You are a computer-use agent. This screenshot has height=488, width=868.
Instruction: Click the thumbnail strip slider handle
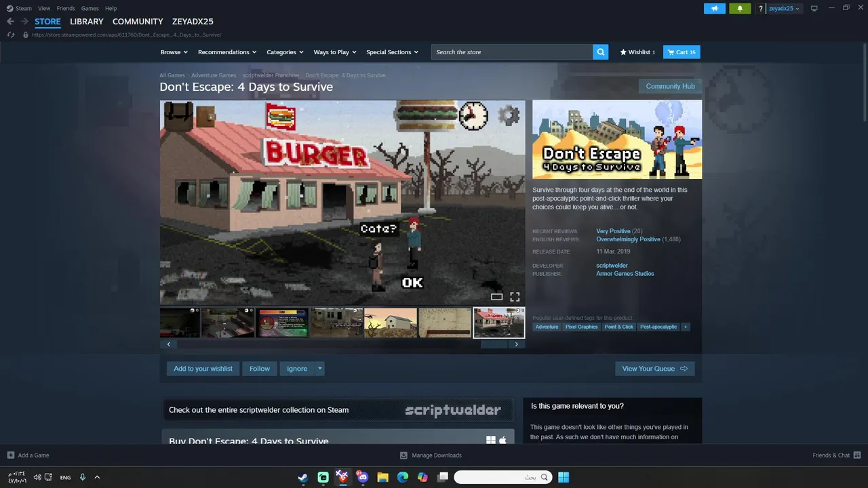494,344
